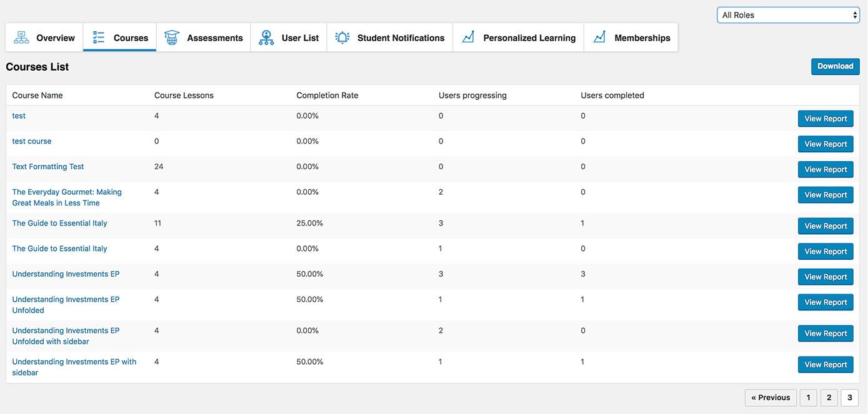Click the Assessments graduation cap icon
Screen dimensions: 868x414
(x=172, y=37)
